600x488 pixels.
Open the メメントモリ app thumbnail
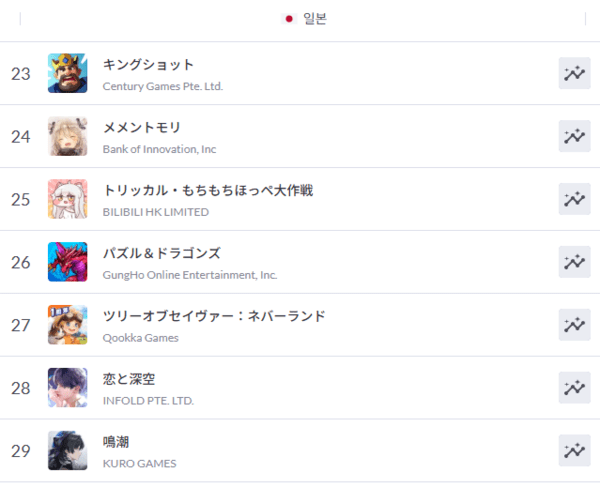pos(67,136)
